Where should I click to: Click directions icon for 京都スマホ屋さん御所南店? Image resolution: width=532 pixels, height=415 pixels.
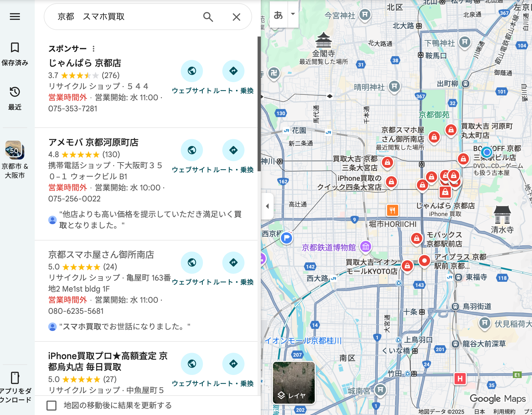click(233, 262)
